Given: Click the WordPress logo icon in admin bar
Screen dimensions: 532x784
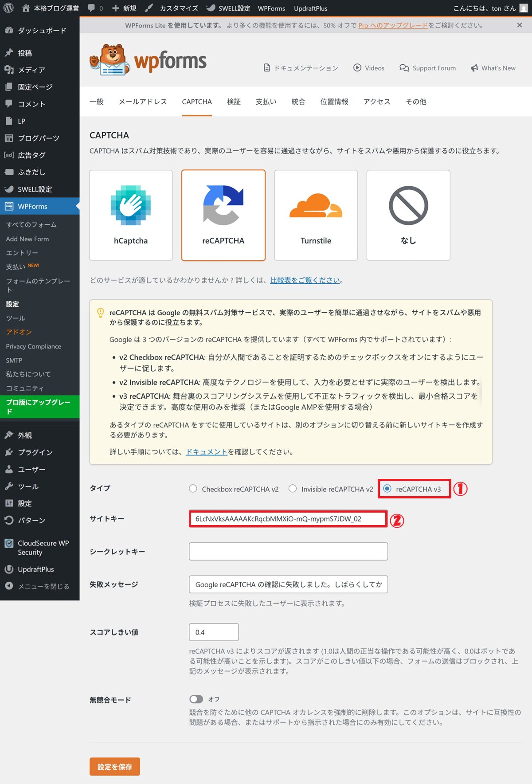Looking at the screenshot, I should [8, 8].
